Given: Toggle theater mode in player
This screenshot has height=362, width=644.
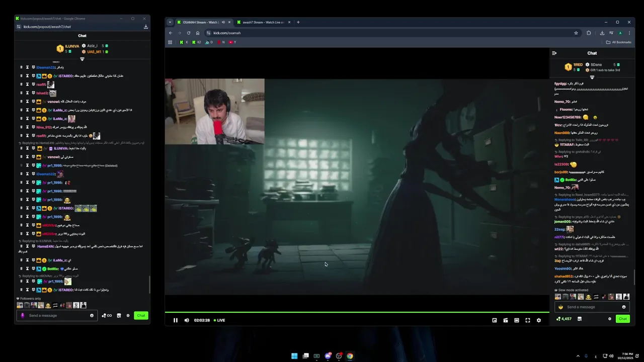Looking at the screenshot, I should pyautogui.click(x=517, y=320).
